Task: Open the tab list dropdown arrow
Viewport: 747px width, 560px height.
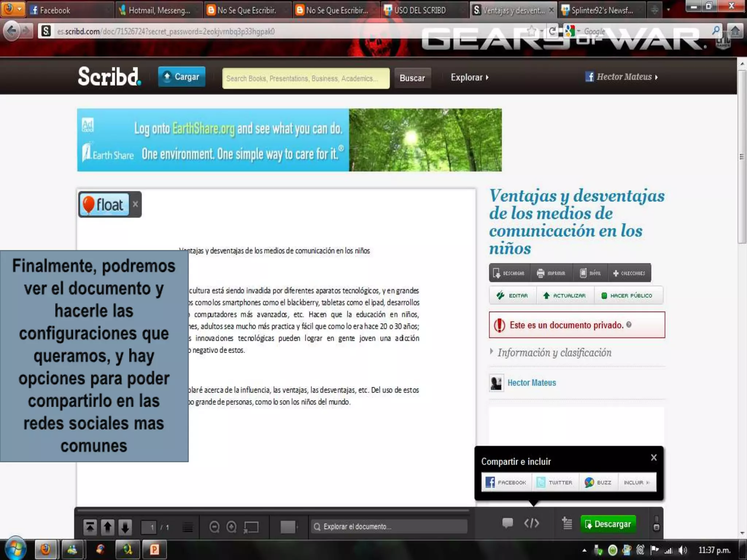Action: pyautogui.click(x=668, y=10)
